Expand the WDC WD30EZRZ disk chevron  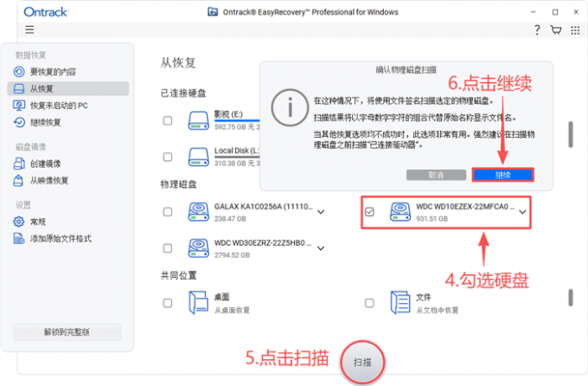321,248
